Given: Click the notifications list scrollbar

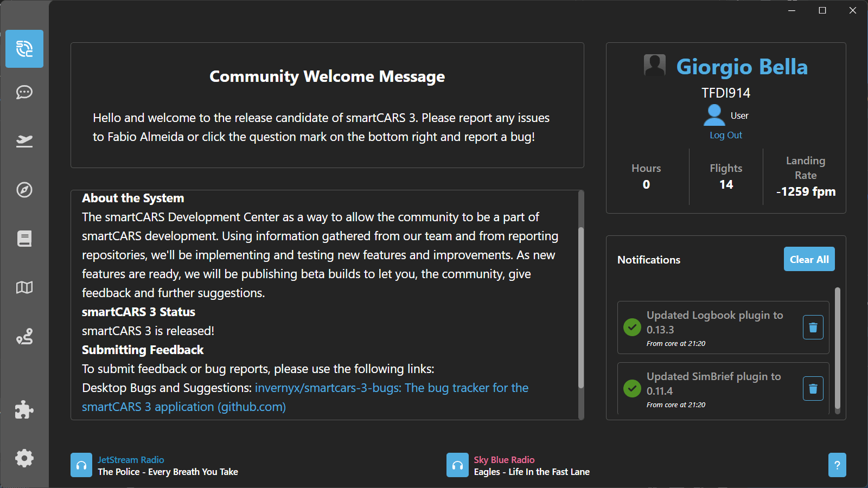Looking at the screenshot, I should point(838,347).
